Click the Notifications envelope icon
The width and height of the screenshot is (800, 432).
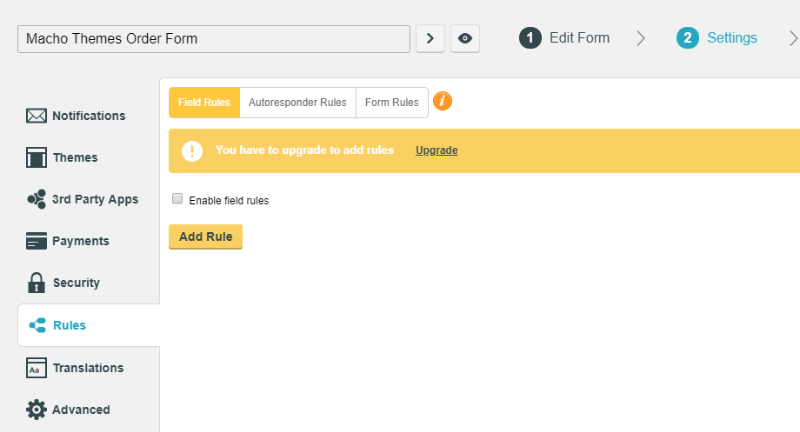[x=36, y=116]
